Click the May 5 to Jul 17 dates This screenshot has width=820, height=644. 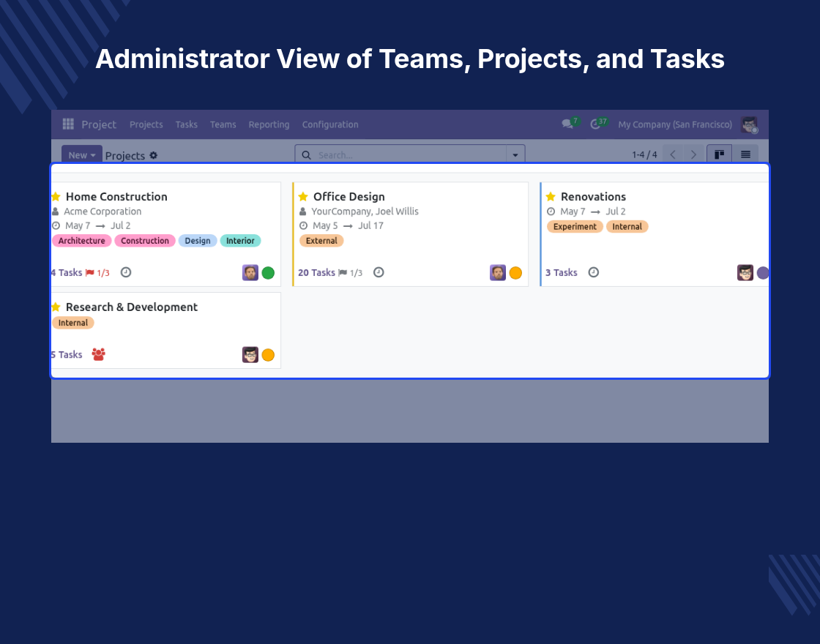pyautogui.click(x=348, y=226)
